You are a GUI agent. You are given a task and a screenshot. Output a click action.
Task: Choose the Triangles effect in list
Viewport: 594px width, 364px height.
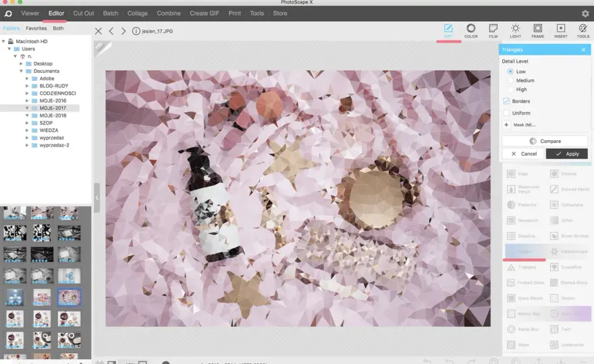click(x=522, y=267)
